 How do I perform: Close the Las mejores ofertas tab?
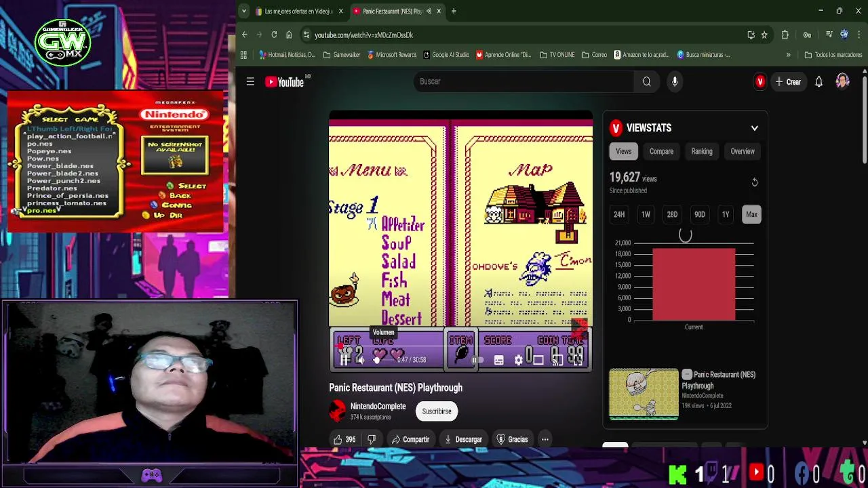coord(340,11)
